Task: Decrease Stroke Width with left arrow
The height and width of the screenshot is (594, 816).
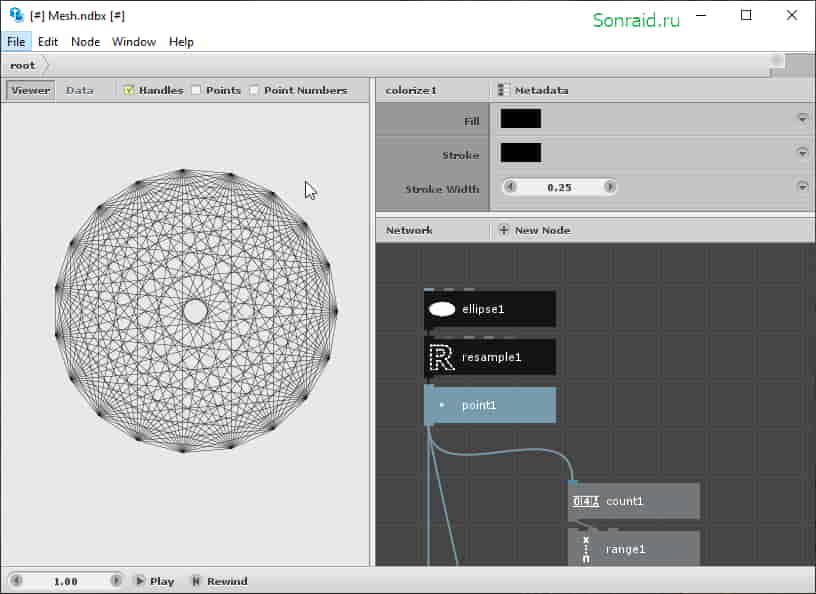Action: [x=510, y=186]
